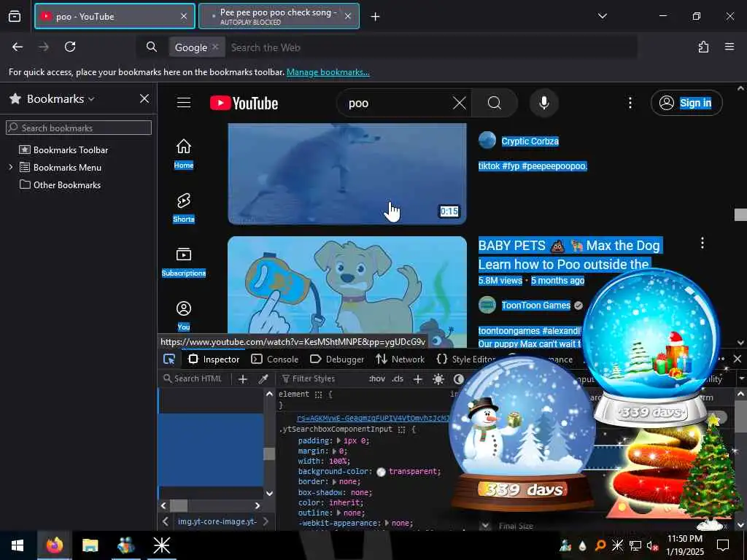Open File Explorer from taskbar
The image size is (747, 560).
click(x=90, y=545)
